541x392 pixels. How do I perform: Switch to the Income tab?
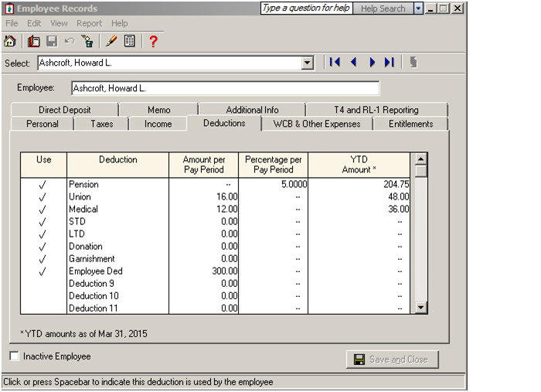(x=158, y=124)
